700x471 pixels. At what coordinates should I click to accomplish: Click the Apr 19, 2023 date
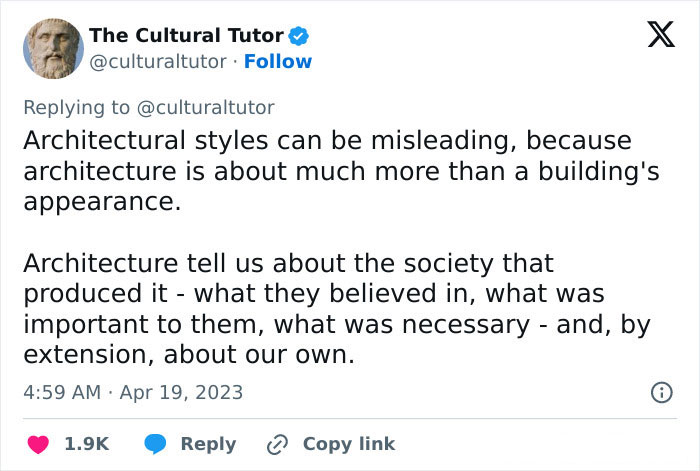click(184, 392)
